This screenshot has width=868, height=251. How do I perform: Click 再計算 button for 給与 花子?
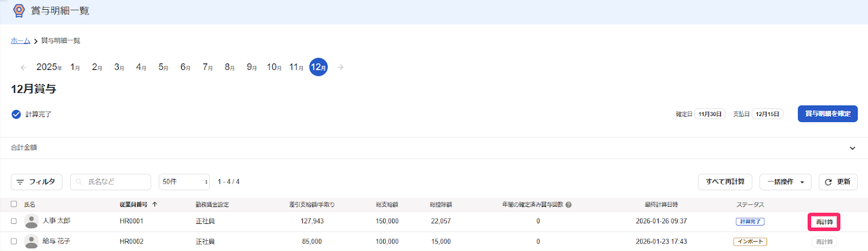click(x=824, y=242)
